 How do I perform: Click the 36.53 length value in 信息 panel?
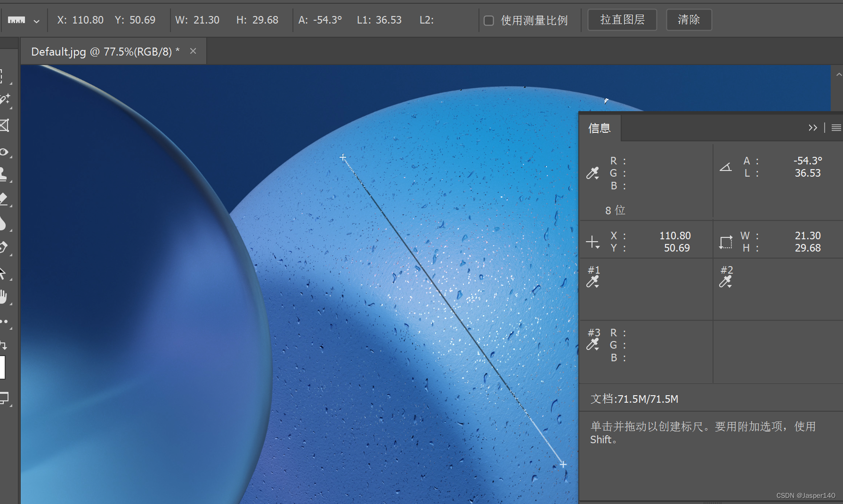pos(808,173)
